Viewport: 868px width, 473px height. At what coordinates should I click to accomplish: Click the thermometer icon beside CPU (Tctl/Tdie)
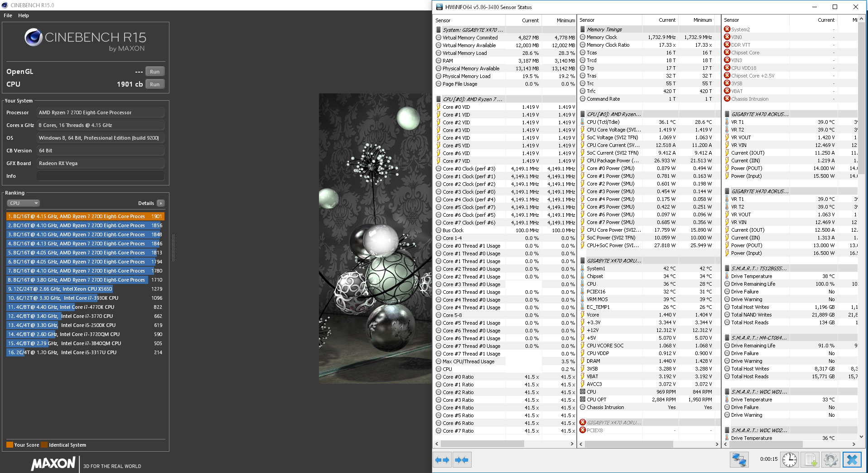click(583, 122)
